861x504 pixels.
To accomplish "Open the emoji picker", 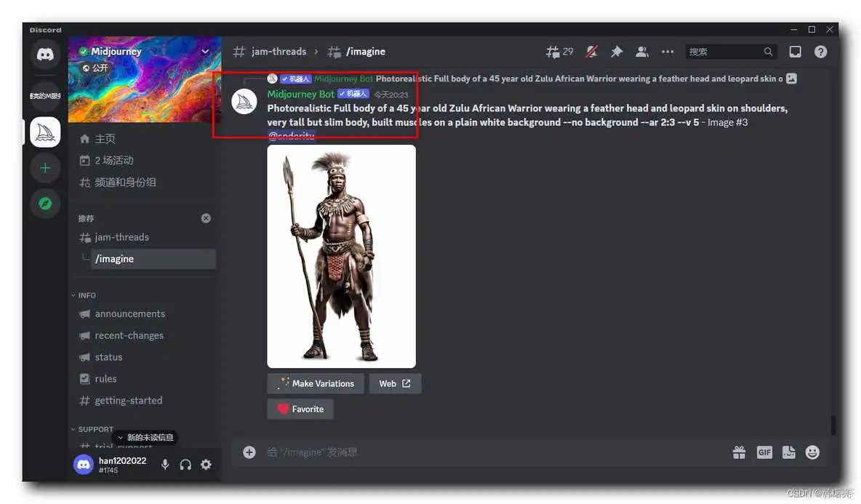I will (x=812, y=452).
